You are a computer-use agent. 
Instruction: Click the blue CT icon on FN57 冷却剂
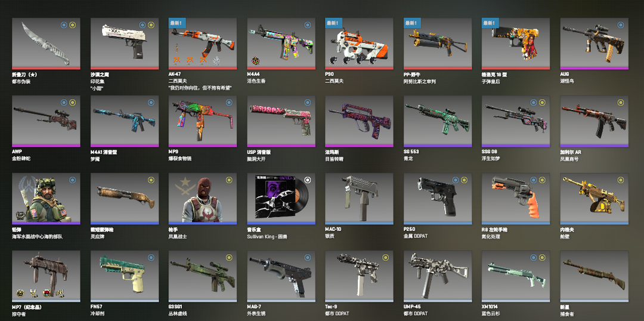point(151,258)
